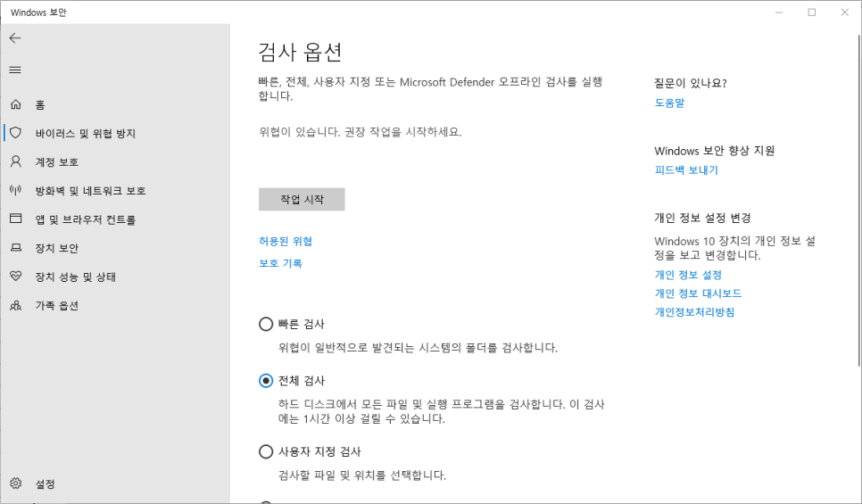
Task: Click 개인 정보 설정 변경 heading
Action: (x=702, y=218)
